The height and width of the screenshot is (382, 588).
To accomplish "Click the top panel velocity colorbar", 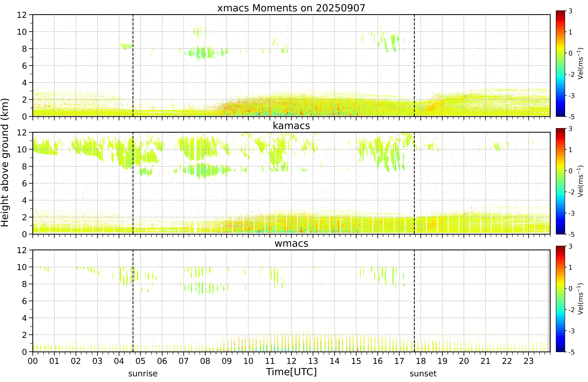I will click(561, 64).
